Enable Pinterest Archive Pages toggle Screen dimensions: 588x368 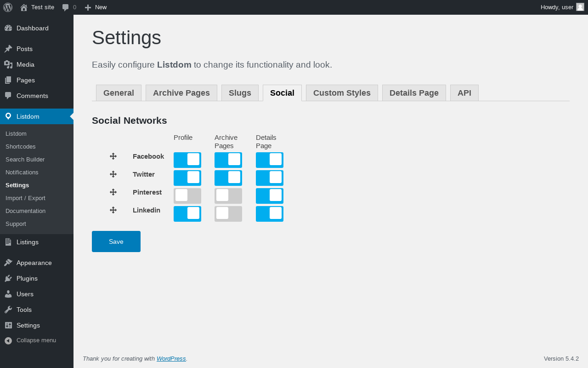[228, 196]
